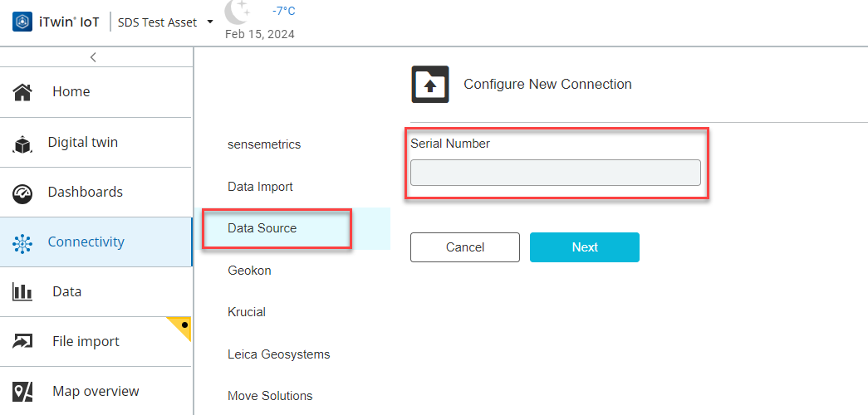Select sensemetrics from the connection list
Viewport: 868px width, 415px height.
tap(264, 144)
